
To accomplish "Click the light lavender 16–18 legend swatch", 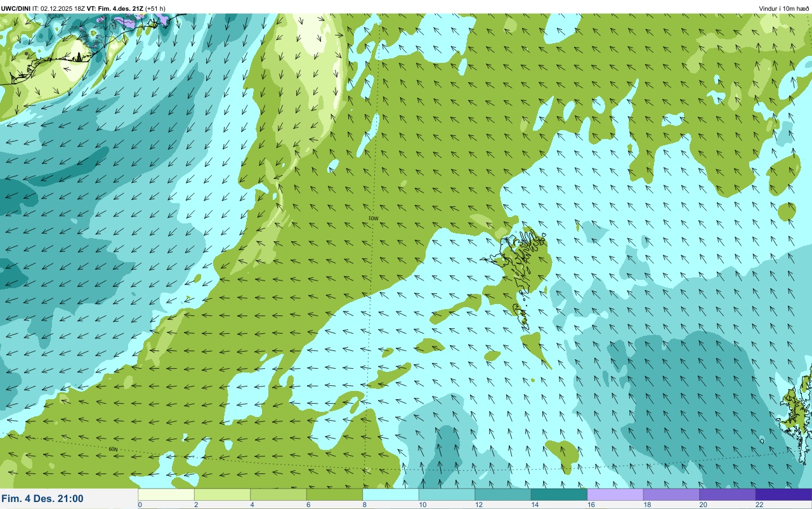I will pos(615,494).
